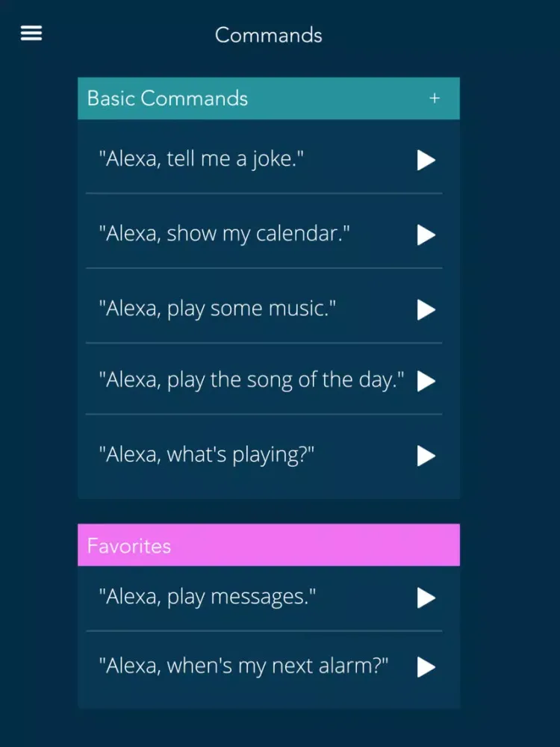Tap the "Alexa, show my calendar." text
The image size is (560, 747).
[x=224, y=234]
